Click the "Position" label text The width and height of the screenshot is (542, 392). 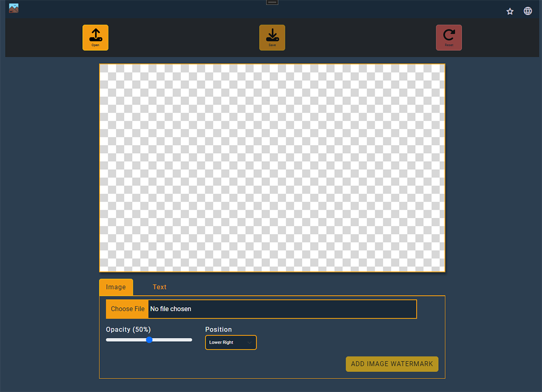point(218,329)
